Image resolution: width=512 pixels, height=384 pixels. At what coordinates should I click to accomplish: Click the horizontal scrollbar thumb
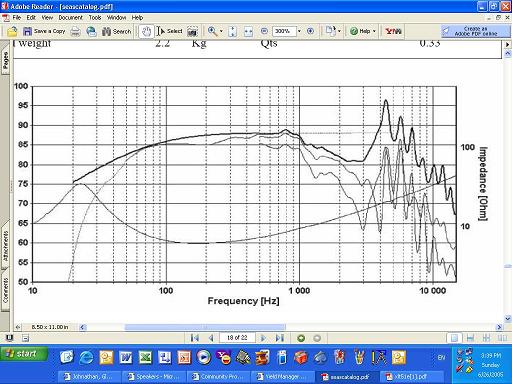(205, 327)
